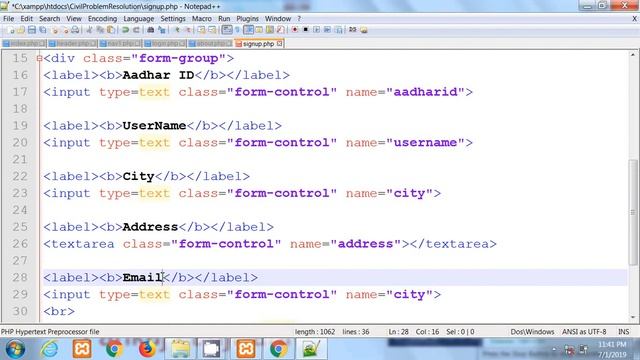This screenshot has height=360, width=640.
Task: Toggle synchronize horizontal scrolling icon
Action: tap(212, 30)
